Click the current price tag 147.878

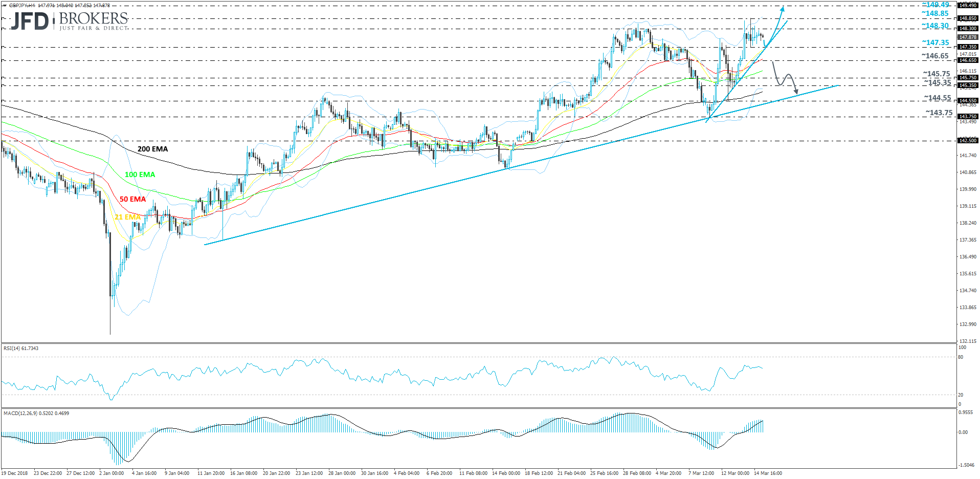point(968,37)
